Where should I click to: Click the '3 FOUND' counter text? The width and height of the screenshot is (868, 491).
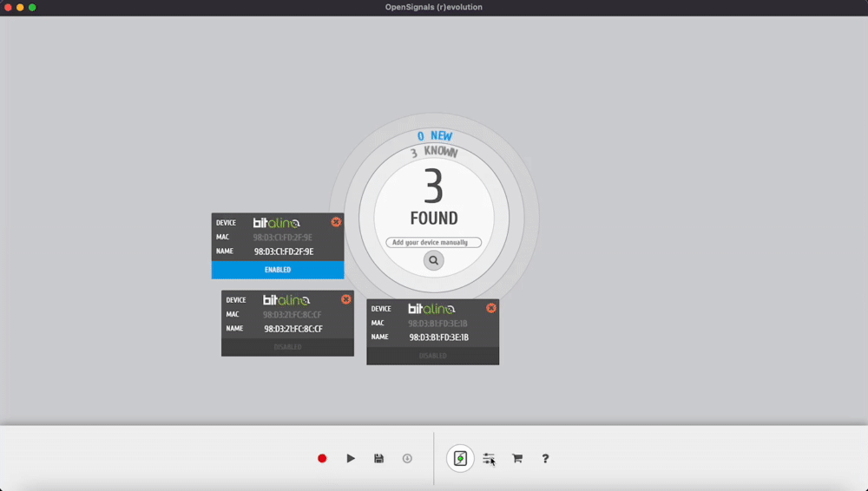click(x=434, y=197)
